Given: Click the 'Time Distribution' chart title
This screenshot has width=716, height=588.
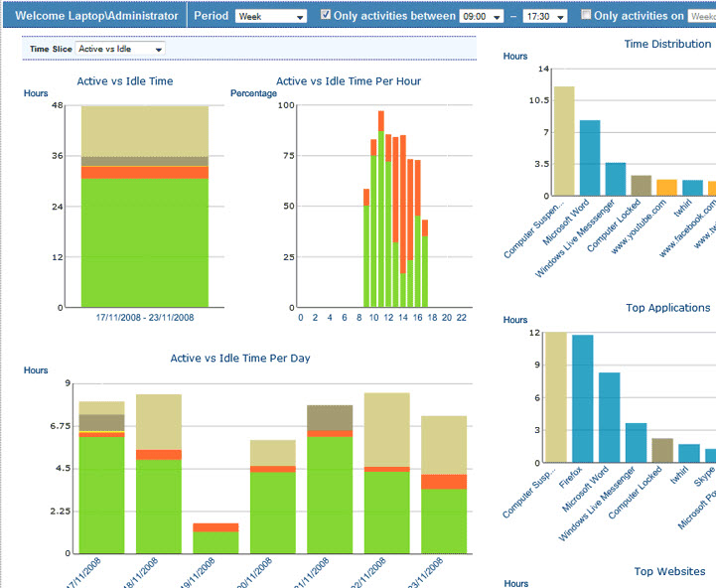Looking at the screenshot, I should (x=667, y=44).
